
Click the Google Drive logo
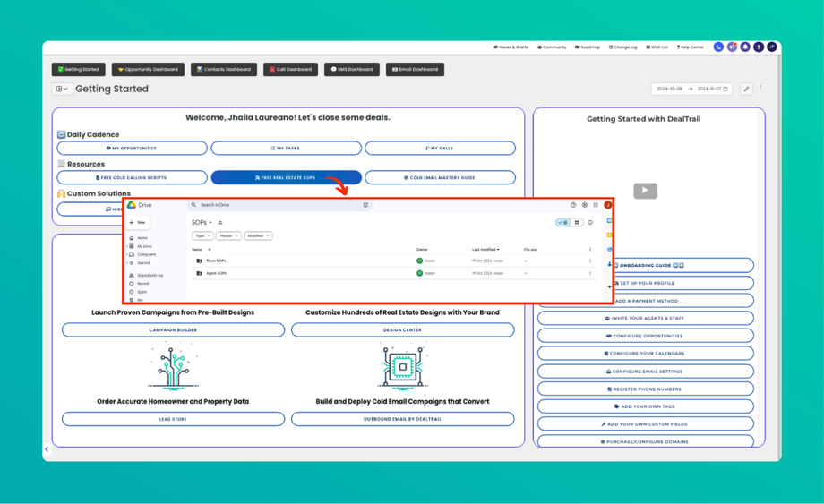(x=132, y=205)
